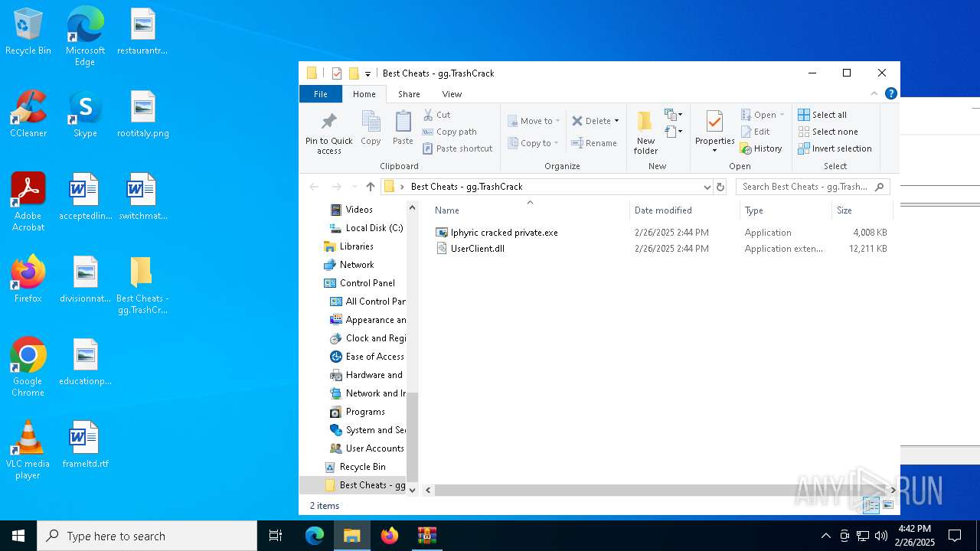Click Paste shortcut in ribbon
The width and height of the screenshot is (980, 551).
tap(457, 148)
